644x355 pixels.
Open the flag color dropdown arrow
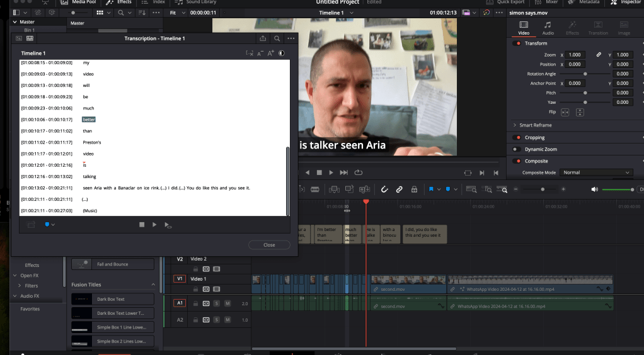439,189
